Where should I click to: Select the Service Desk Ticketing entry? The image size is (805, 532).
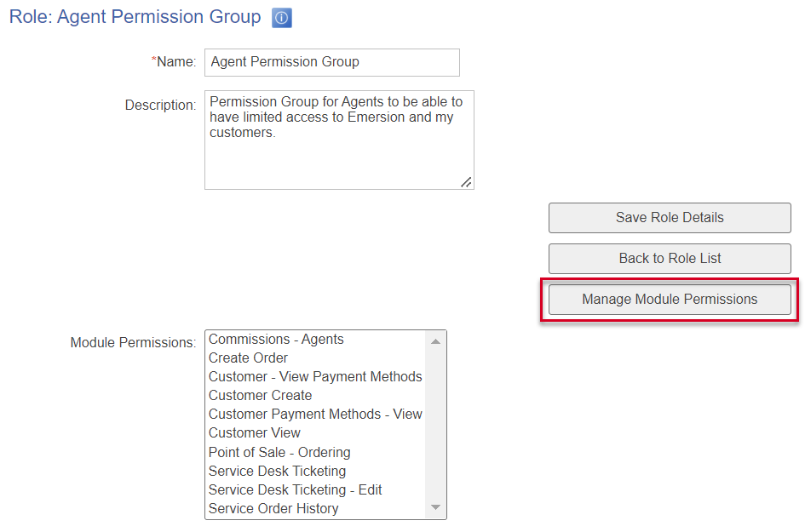(277, 471)
